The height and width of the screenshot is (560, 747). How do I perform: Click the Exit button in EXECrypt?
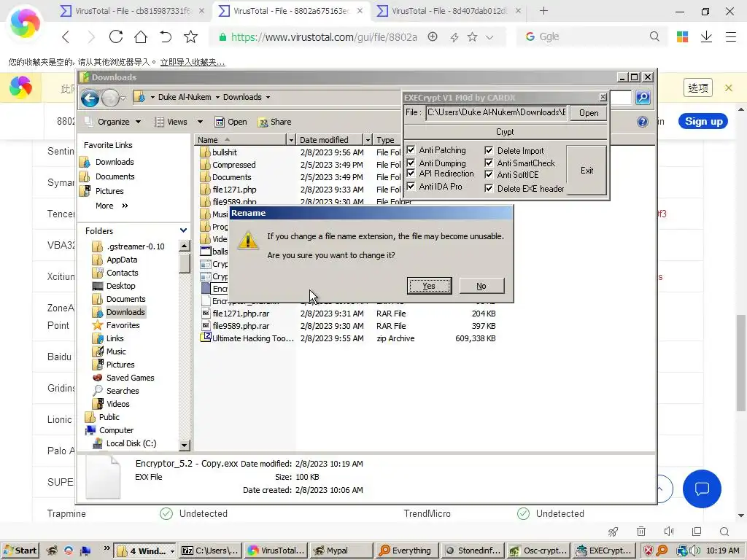click(x=587, y=170)
